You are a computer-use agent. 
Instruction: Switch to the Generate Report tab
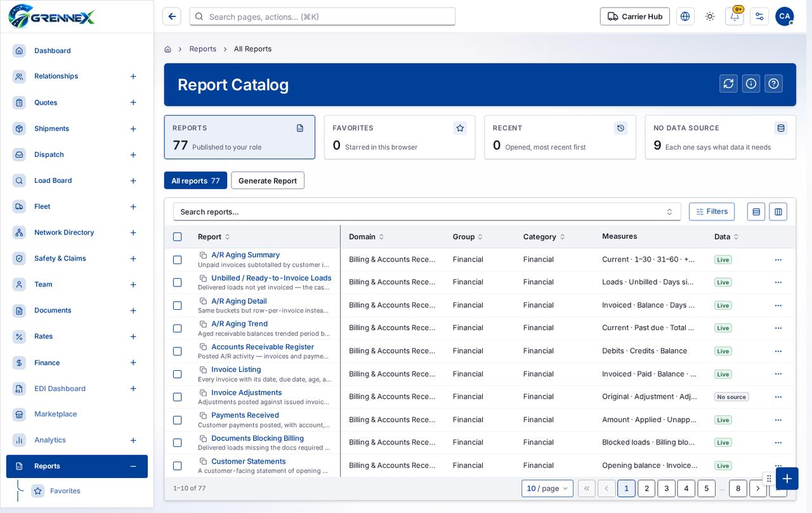click(268, 180)
